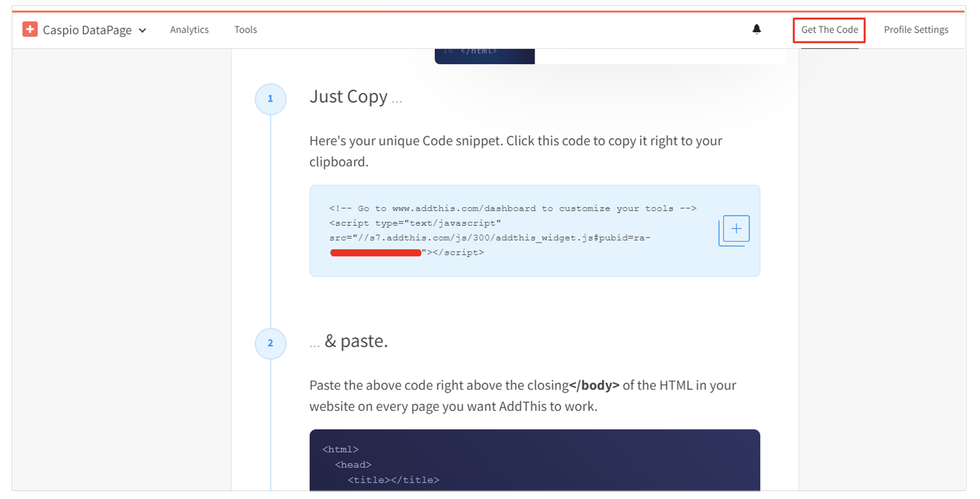The image size is (980, 499).
Task: Open Profile Settings
Action: (916, 30)
